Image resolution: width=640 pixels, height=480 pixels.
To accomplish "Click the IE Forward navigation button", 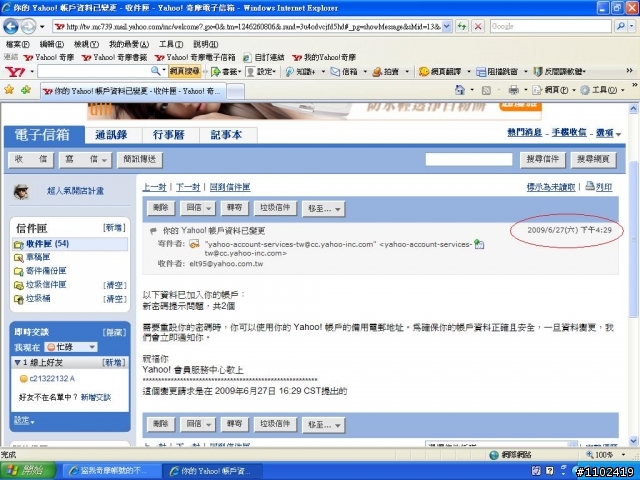I will point(29,27).
